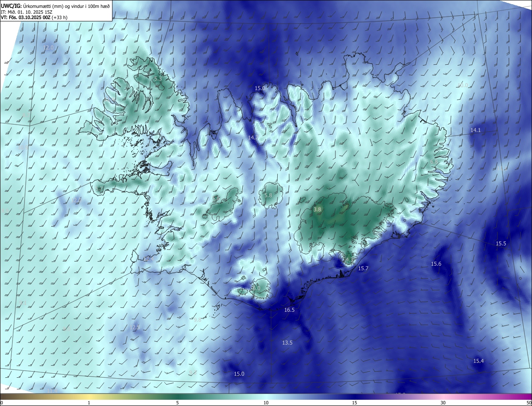Viewport: 532px width, 406px height.
Task: Click the 6.0 value on the southern glacier
Action: point(256,288)
